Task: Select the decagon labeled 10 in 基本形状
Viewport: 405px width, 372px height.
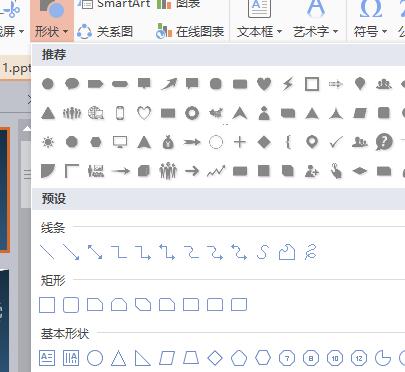Action: pos(335,358)
